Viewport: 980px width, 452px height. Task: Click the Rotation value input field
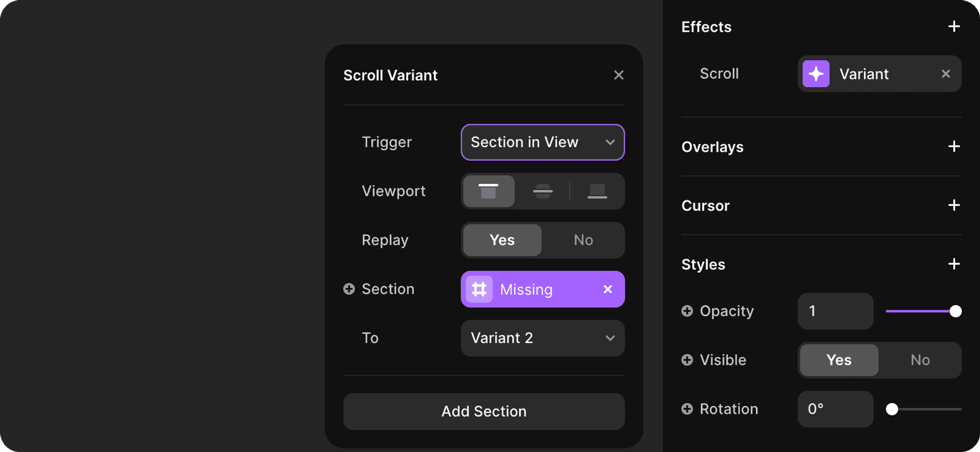click(x=835, y=409)
